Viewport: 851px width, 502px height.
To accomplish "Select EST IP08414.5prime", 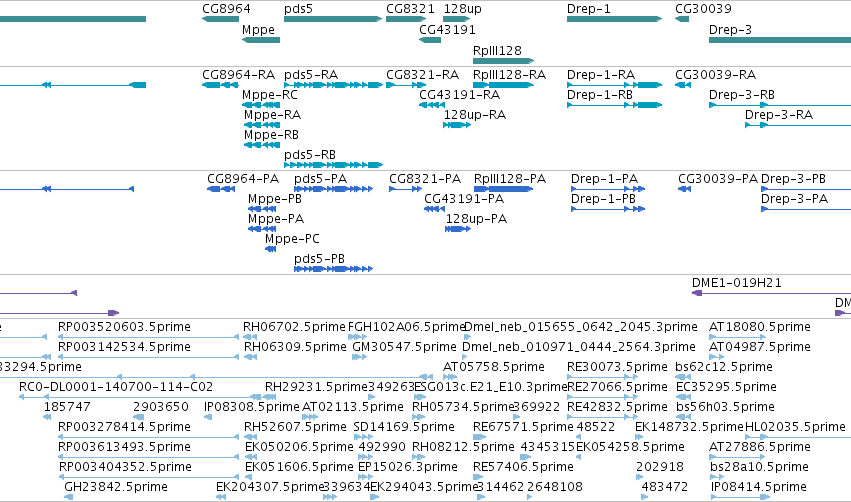I will coord(759,487).
